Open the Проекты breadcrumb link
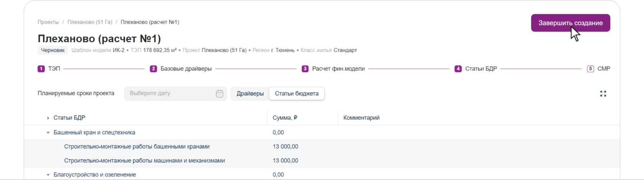 point(48,22)
